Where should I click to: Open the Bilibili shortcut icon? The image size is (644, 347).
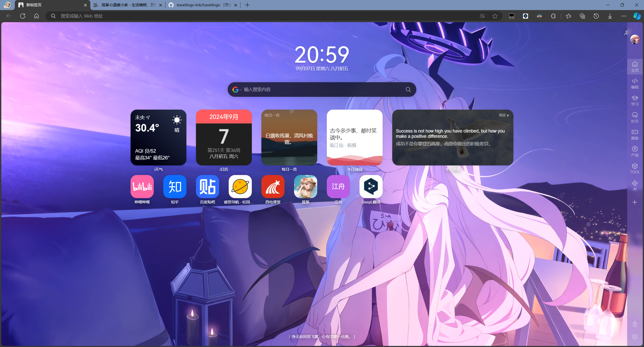(x=142, y=187)
